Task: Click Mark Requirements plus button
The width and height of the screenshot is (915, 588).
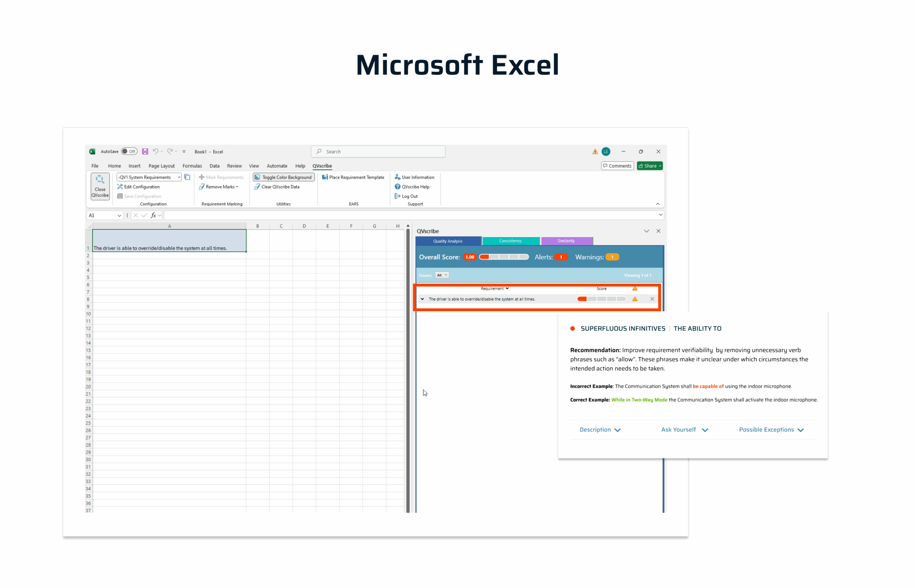Action: coord(221,177)
